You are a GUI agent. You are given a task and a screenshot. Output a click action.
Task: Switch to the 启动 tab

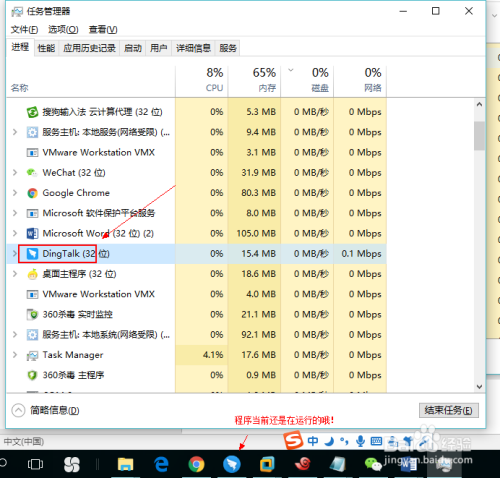click(x=133, y=49)
